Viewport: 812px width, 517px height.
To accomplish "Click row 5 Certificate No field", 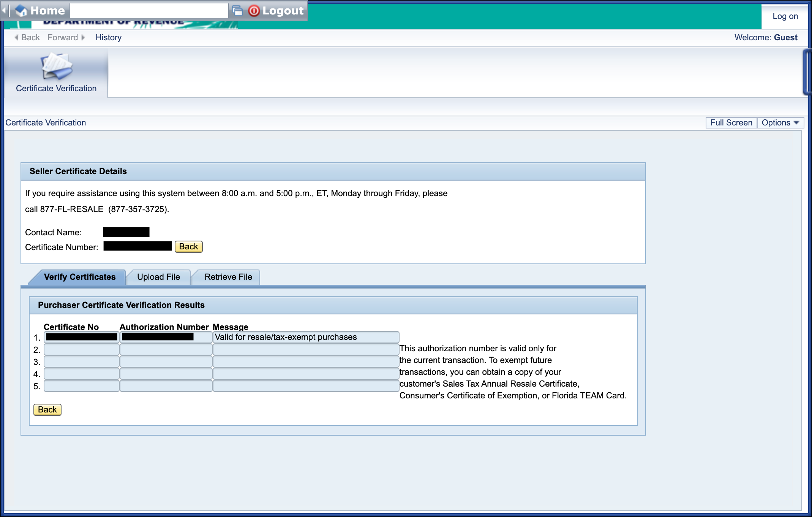I will 82,386.
